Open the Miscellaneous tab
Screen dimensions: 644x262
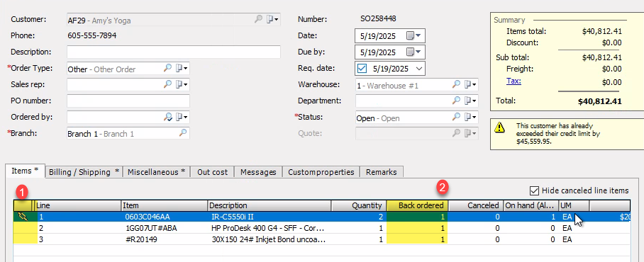(x=157, y=172)
